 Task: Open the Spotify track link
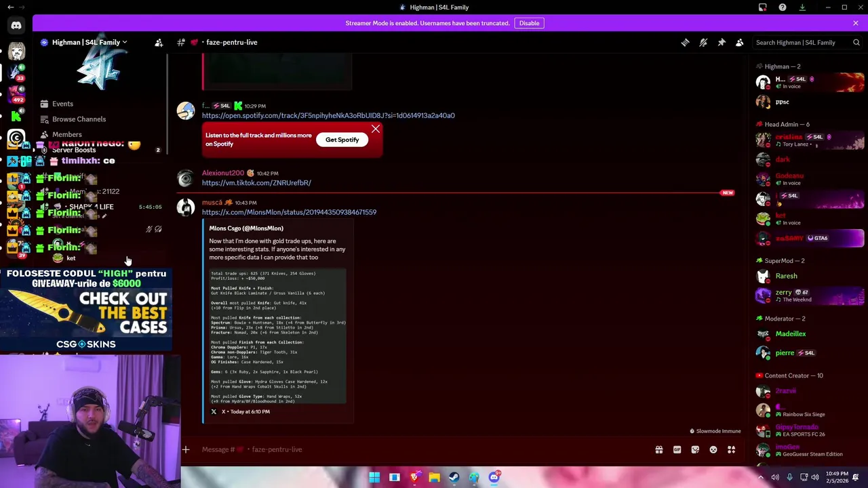(328, 115)
